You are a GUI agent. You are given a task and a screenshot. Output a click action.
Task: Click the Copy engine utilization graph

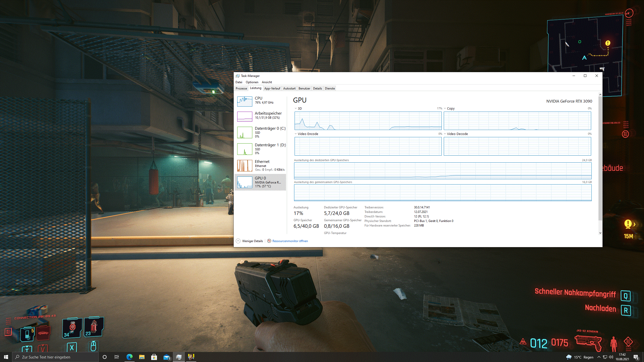517,121
